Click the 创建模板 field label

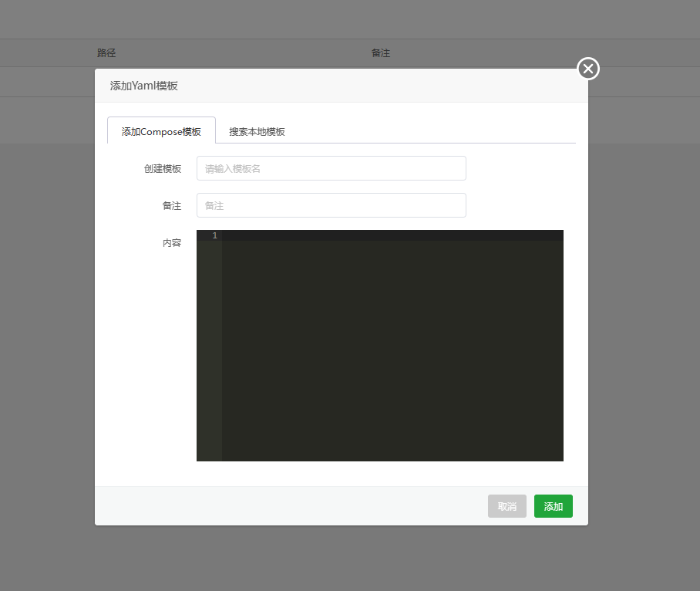click(x=162, y=169)
